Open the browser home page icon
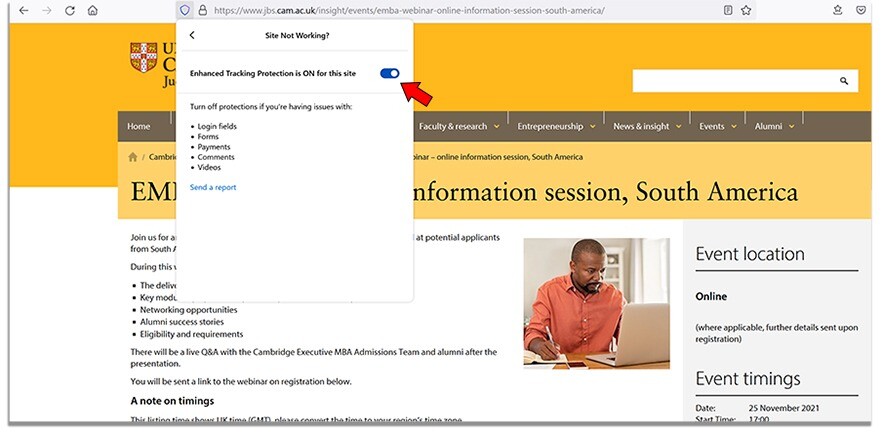 click(93, 10)
